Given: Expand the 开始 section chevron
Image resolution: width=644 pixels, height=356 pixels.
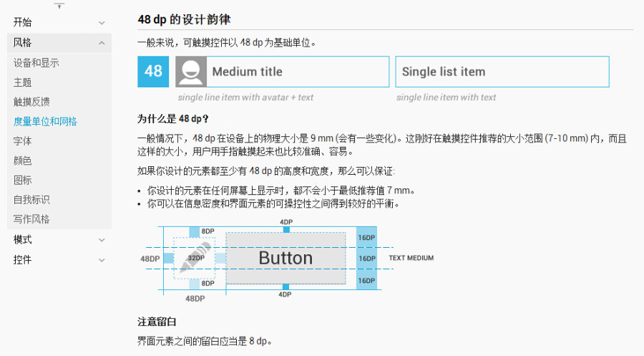Looking at the screenshot, I should (102, 23).
